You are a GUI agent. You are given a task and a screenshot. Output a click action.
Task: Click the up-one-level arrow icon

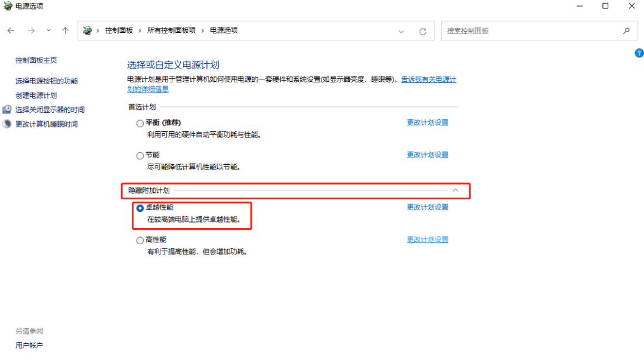[x=66, y=30]
